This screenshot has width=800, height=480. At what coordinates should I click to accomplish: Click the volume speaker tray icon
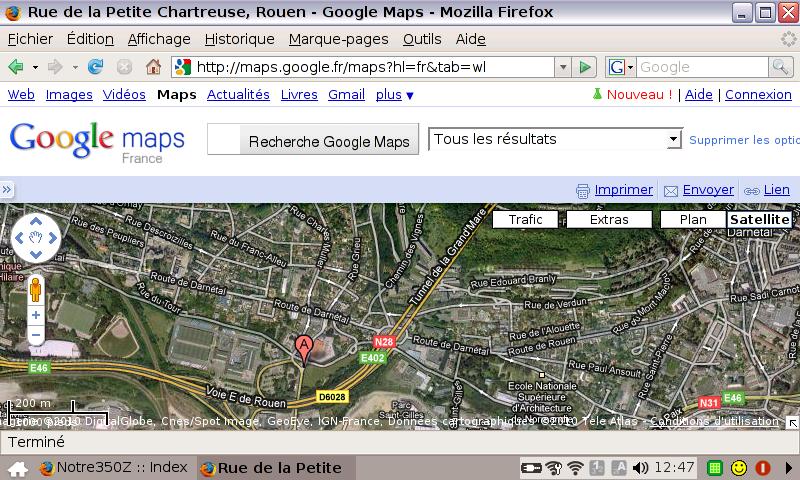coord(640,468)
